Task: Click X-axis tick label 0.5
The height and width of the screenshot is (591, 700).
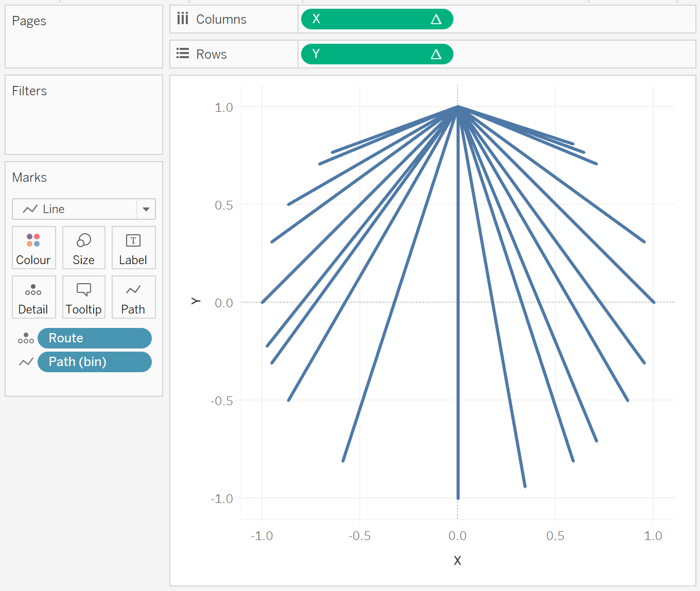Action: click(555, 536)
